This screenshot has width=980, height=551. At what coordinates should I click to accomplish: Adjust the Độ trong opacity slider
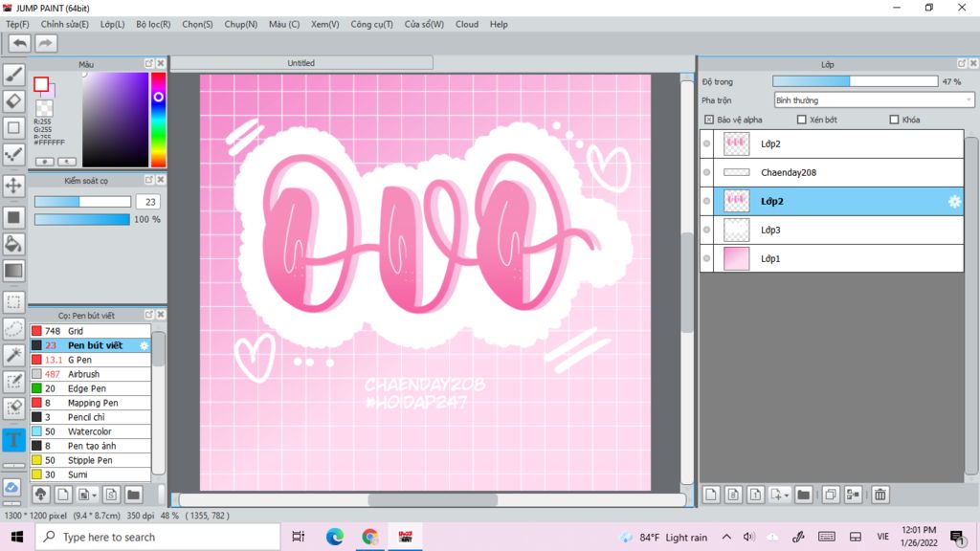point(855,81)
